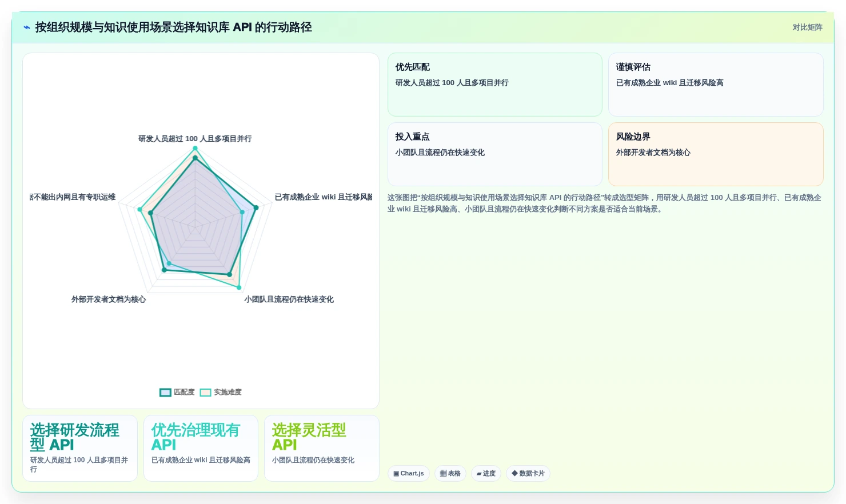This screenshot has width=846, height=504.
Task: Click radar axis label 不能出内网且有专职运维
Action: tap(73, 197)
